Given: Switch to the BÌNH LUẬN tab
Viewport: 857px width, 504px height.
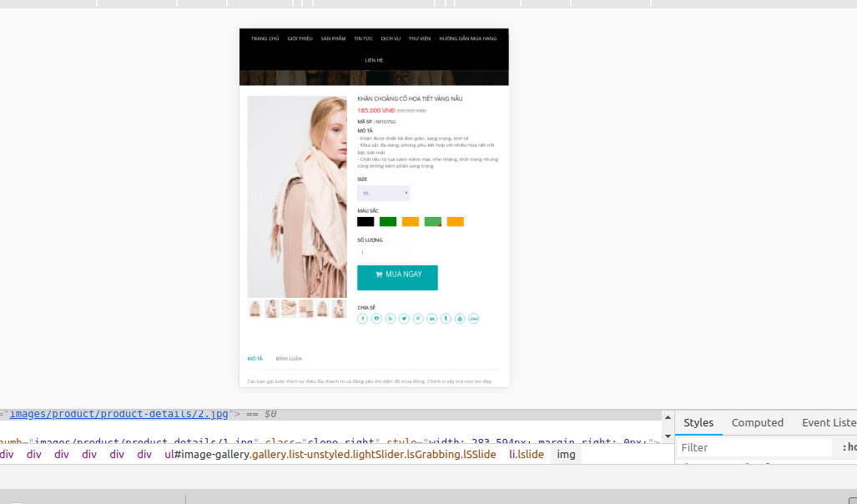Looking at the screenshot, I should (289, 359).
